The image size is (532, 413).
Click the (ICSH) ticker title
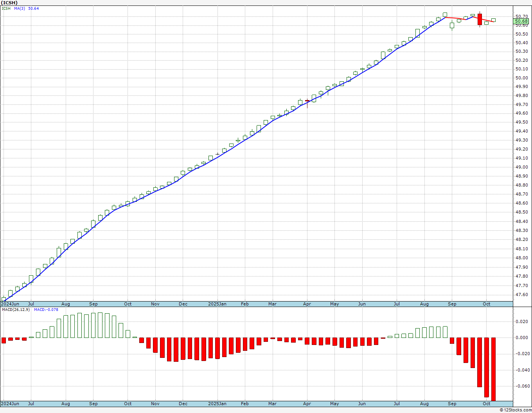pyautogui.click(x=9, y=3)
